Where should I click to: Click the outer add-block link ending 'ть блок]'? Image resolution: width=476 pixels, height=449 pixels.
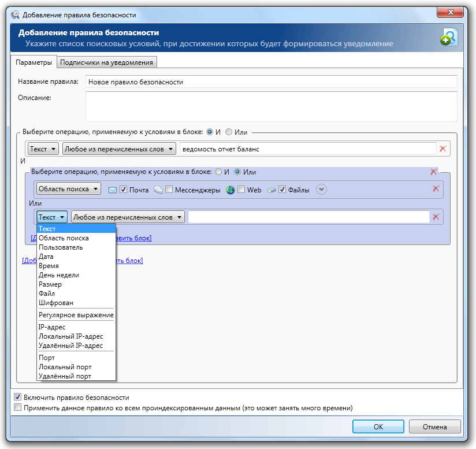[129, 261]
